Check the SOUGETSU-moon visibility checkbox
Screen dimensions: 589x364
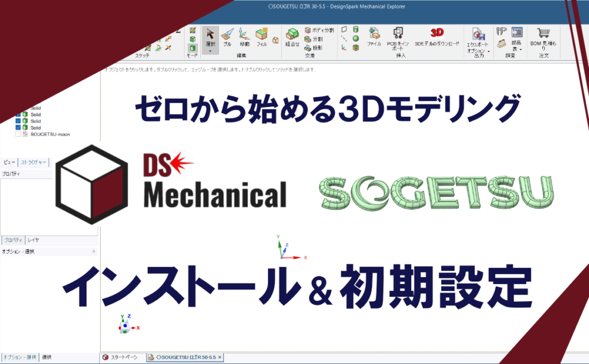tap(18, 134)
